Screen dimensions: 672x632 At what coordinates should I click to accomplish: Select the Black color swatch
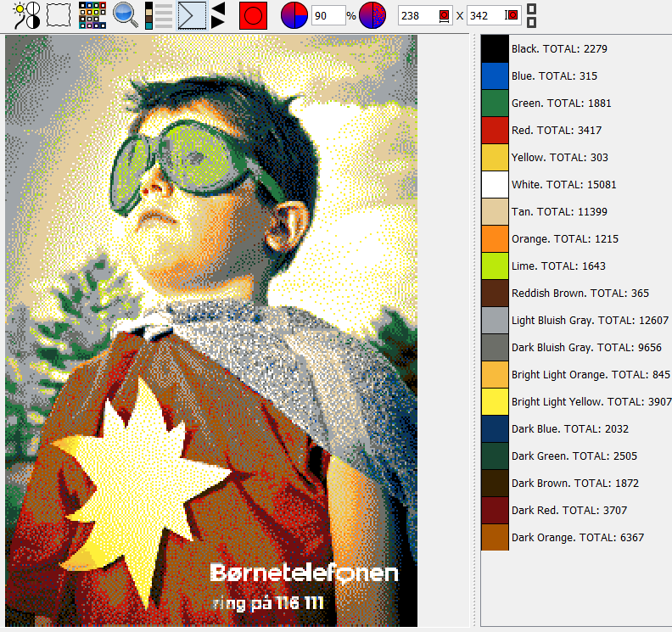click(x=495, y=49)
